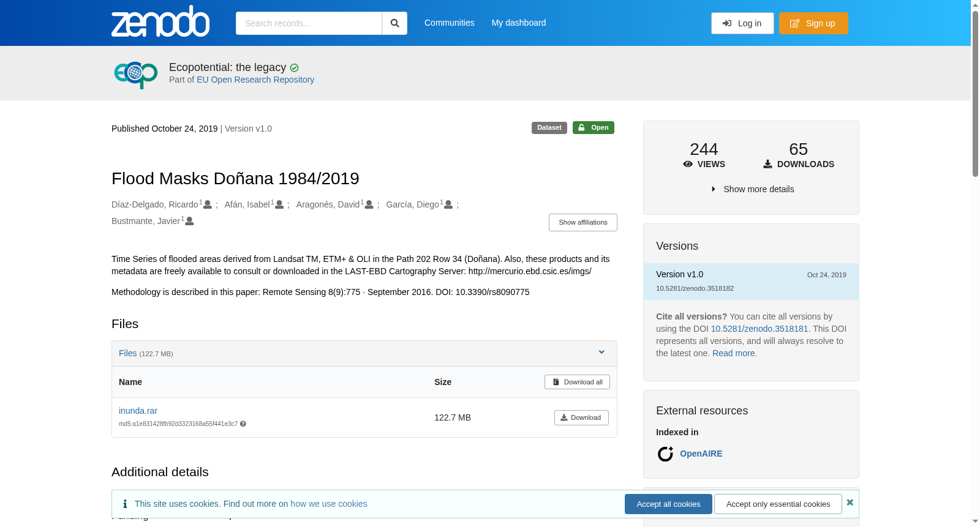Click the views eye icon
The width and height of the screenshot is (980, 527).
(688, 164)
